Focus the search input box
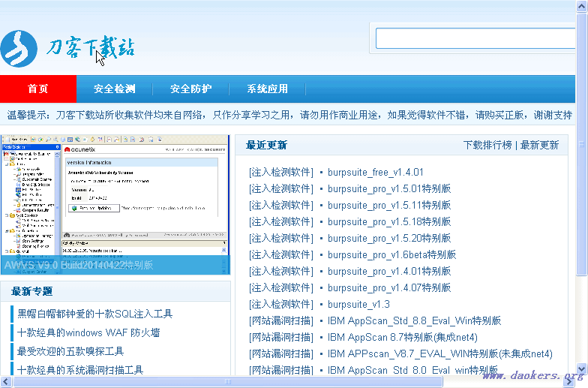 point(475,38)
